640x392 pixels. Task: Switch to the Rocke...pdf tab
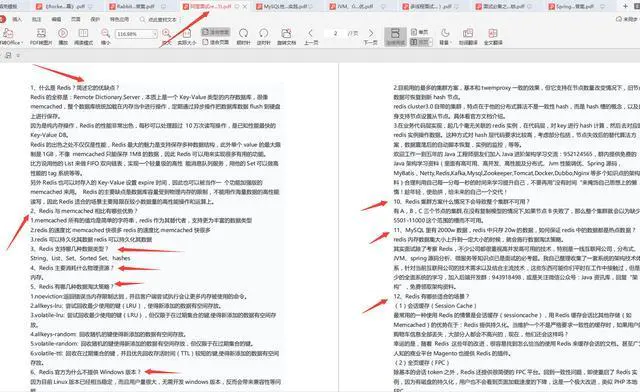pyautogui.click(x=65, y=7)
